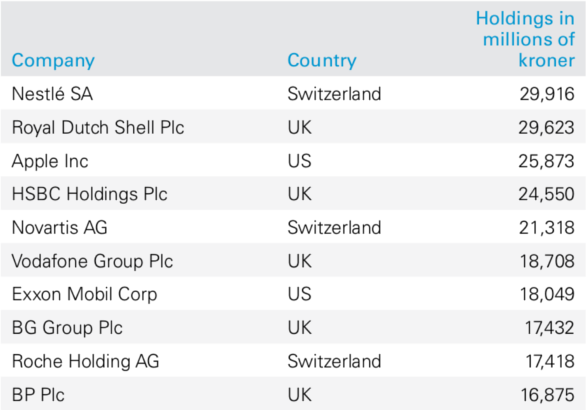The height and width of the screenshot is (410, 586).
Task: Click the Novartis AG company cell
Action: tap(60, 228)
